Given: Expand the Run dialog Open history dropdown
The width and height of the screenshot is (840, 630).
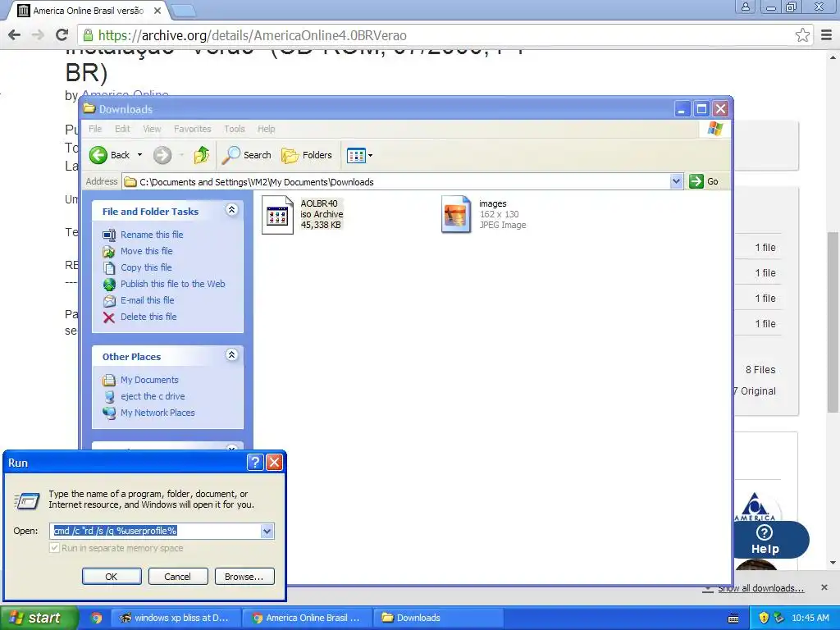Looking at the screenshot, I should pos(267,531).
